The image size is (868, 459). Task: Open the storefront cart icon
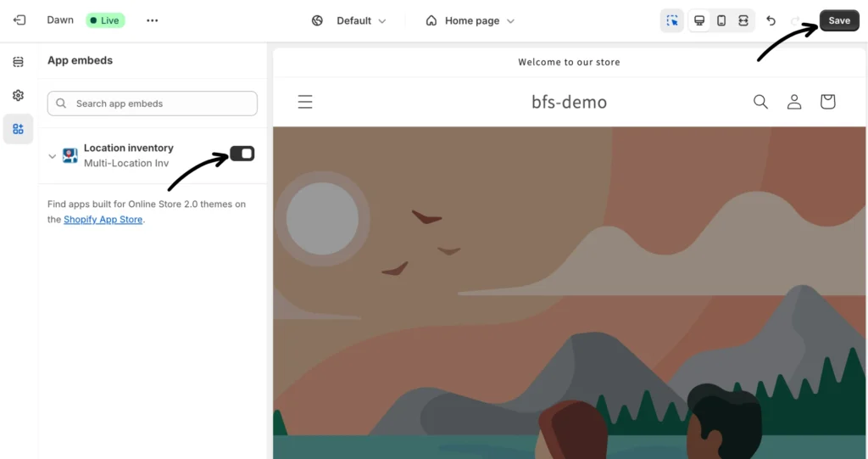[827, 102]
